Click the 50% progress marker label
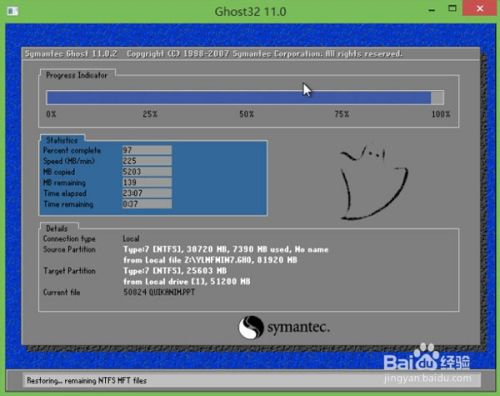 click(246, 114)
